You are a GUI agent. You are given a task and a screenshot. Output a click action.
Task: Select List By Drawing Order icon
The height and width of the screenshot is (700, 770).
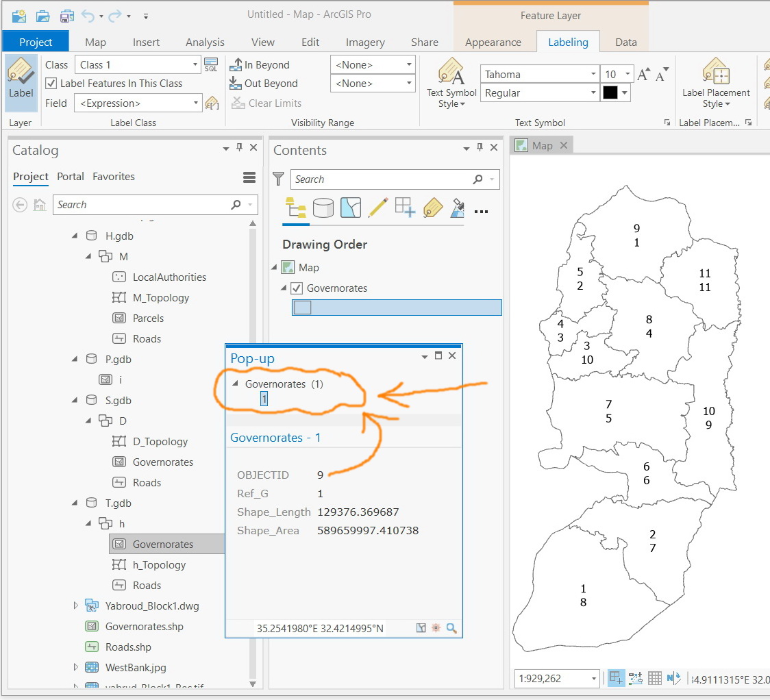296,208
